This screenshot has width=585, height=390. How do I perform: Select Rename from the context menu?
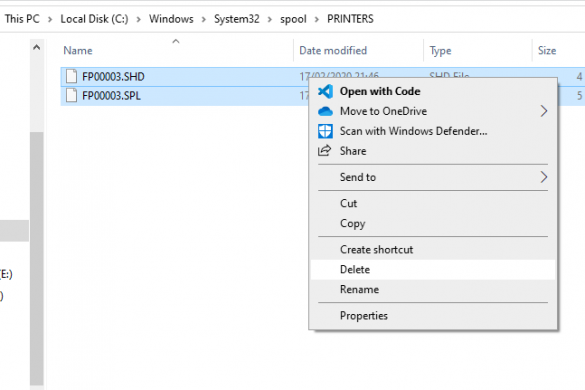(x=433, y=289)
